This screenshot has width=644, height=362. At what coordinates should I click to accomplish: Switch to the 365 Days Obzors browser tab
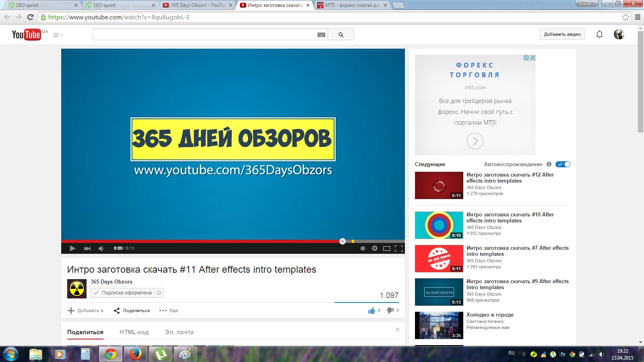tap(197, 5)
